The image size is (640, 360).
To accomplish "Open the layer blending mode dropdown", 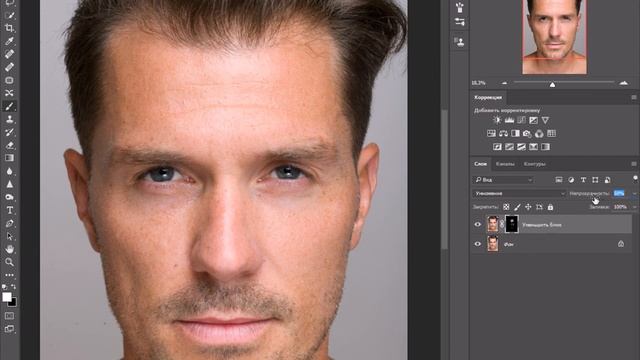I will pos(519,193).
